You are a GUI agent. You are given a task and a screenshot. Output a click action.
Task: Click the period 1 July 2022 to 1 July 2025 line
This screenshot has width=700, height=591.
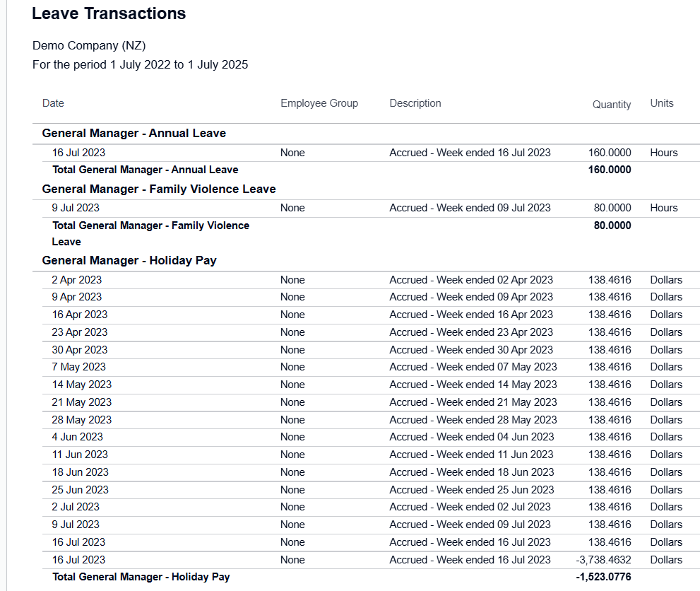(x=140, y=65)
